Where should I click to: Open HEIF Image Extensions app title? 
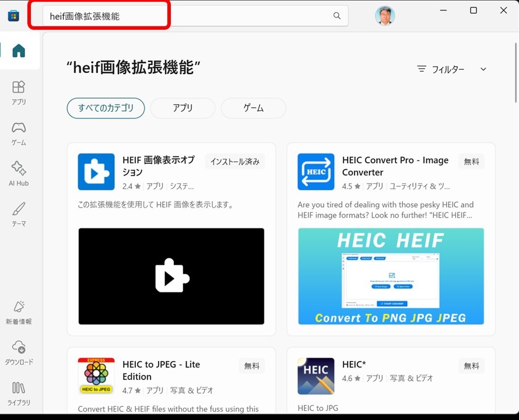tap(159, 166)
